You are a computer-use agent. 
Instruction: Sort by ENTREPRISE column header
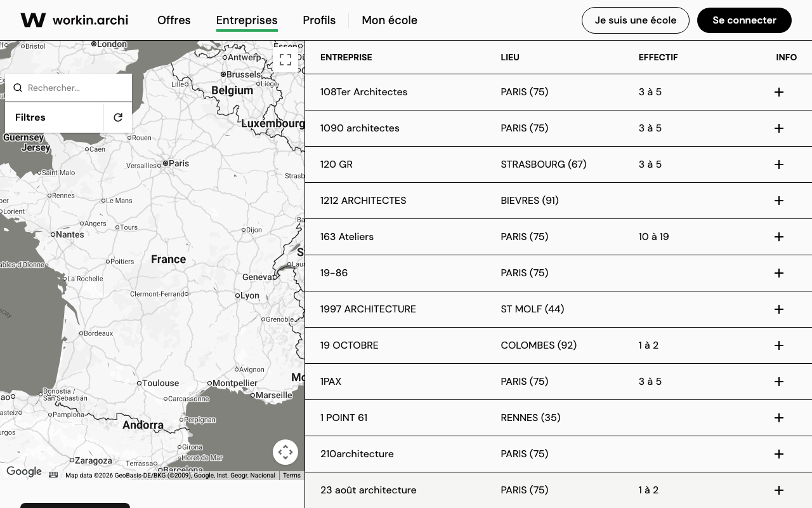pyautogui.click(x=346, y=57)
